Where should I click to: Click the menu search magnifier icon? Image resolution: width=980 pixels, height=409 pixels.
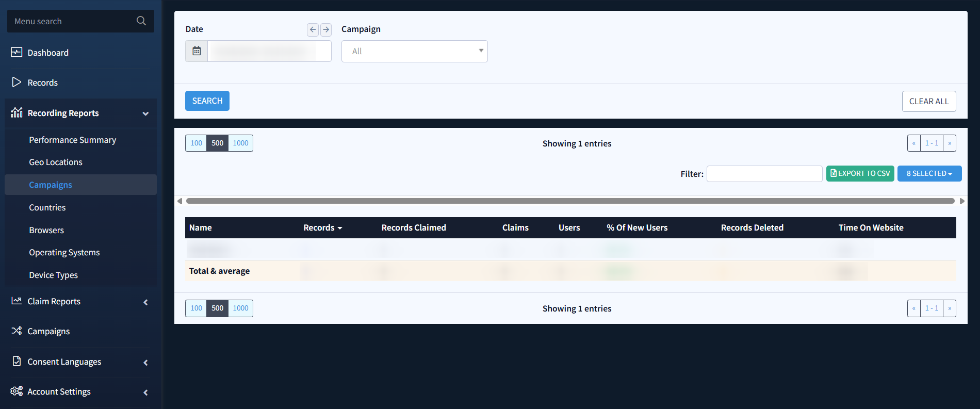pyautogui.click(x=141, y=21)
